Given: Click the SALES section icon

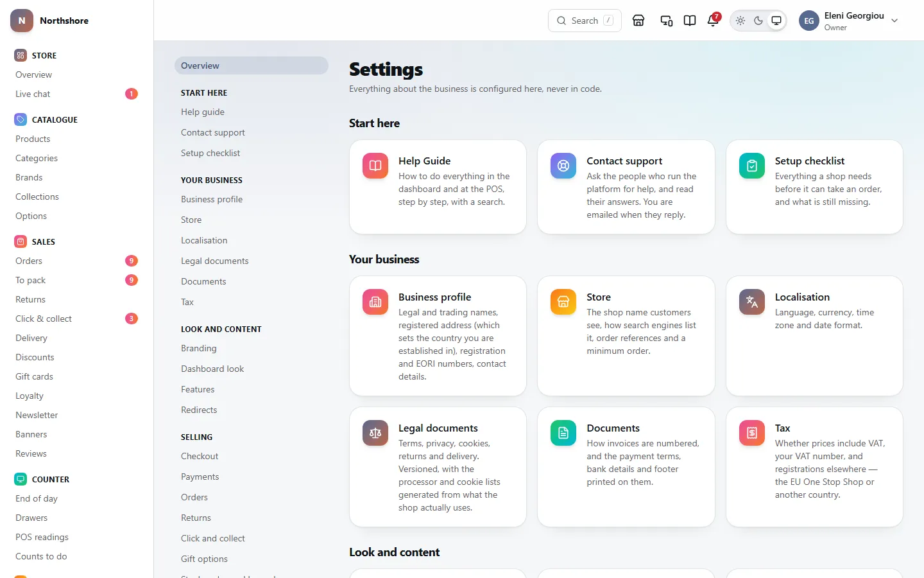Looking at the screenshot, I should pyautogui.click(x=21, y=241).
